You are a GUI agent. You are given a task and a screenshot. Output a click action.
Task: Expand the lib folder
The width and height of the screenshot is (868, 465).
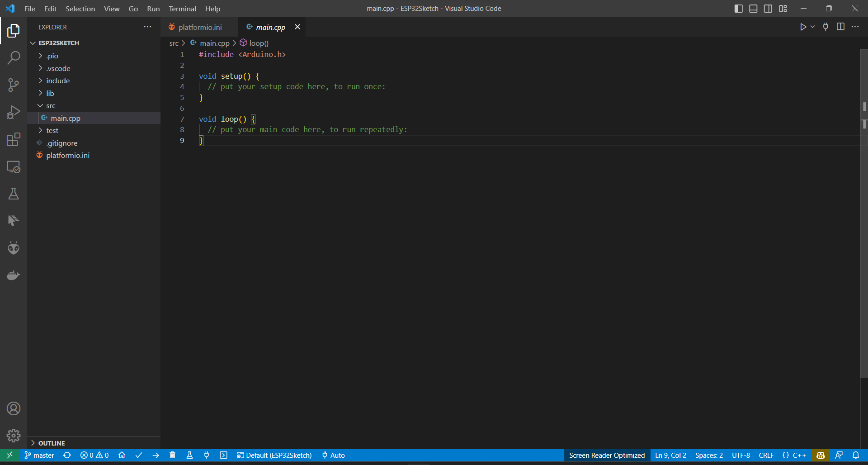tap(94, 93)
